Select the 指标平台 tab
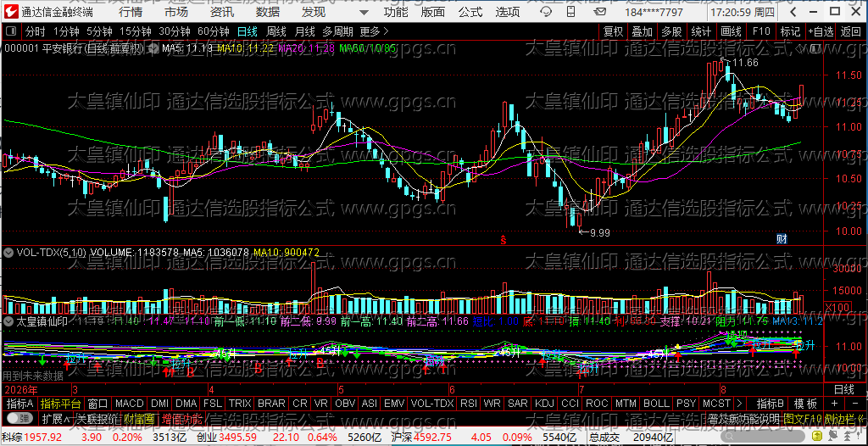868x446 pixels. [60, 404]
